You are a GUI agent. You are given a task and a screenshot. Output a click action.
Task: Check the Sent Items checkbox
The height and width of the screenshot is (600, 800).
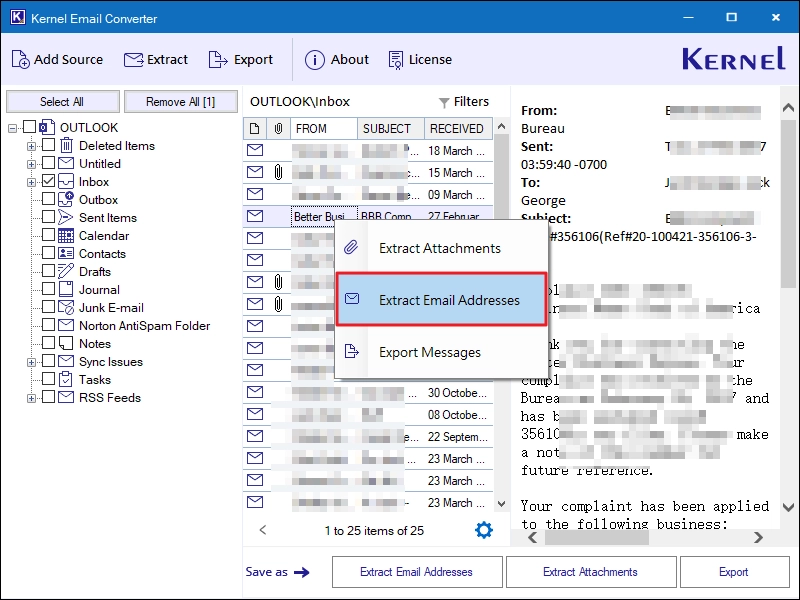pos(48,217)
